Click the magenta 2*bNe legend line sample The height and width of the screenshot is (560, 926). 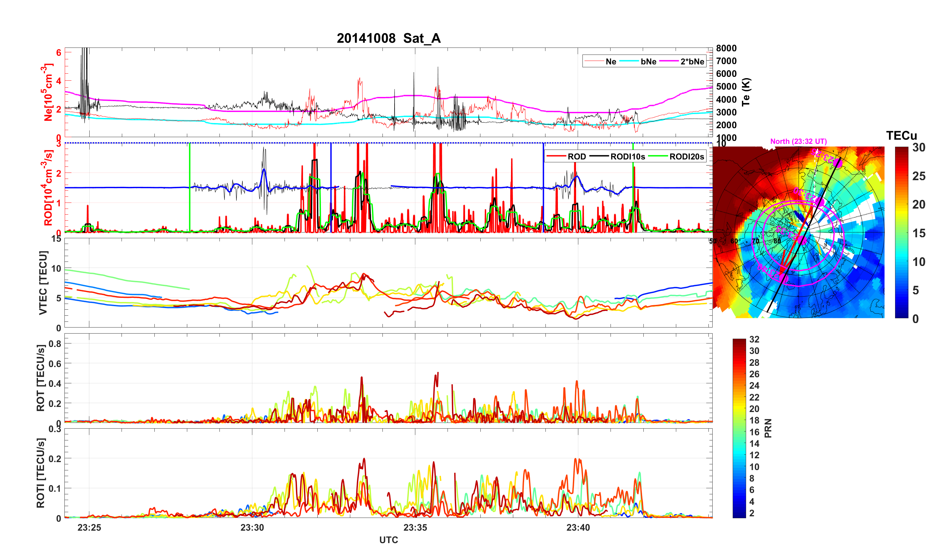coord(669,61)
